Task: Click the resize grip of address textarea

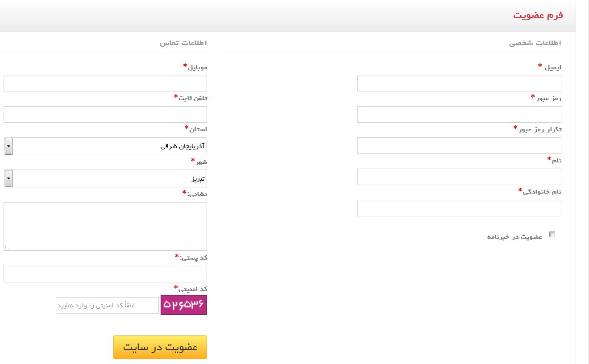Action: click(7, 248)
